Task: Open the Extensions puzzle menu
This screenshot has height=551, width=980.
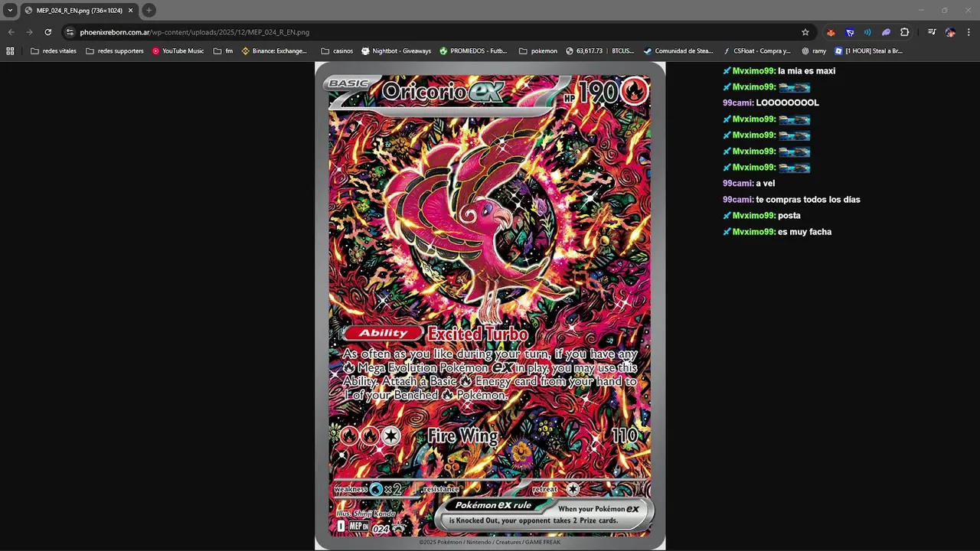Action: tap(905, 32)
